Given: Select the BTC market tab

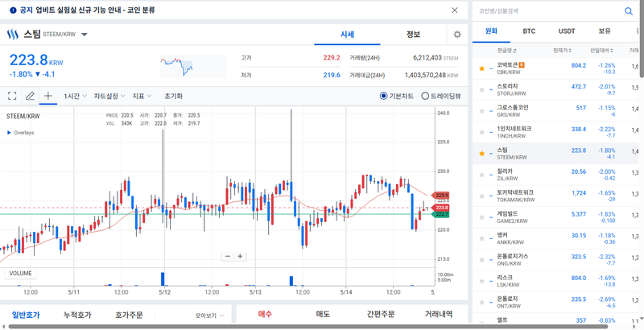Looking at the screenshot, I should [529, 31].
